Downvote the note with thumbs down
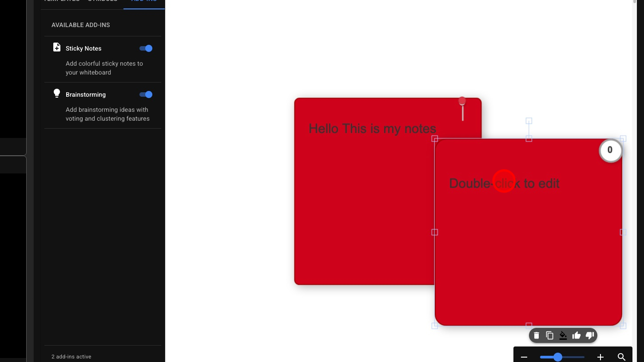Screen dimensions: 644x362 point(590,335)
